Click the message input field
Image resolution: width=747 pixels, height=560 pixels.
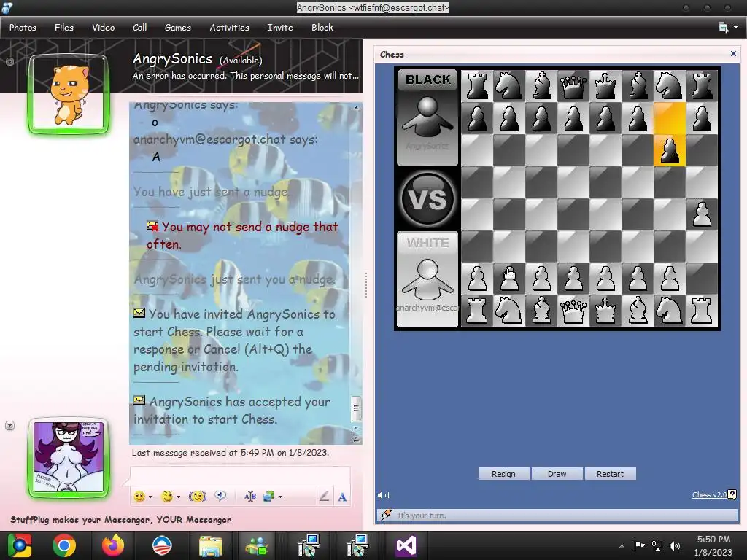239,475
